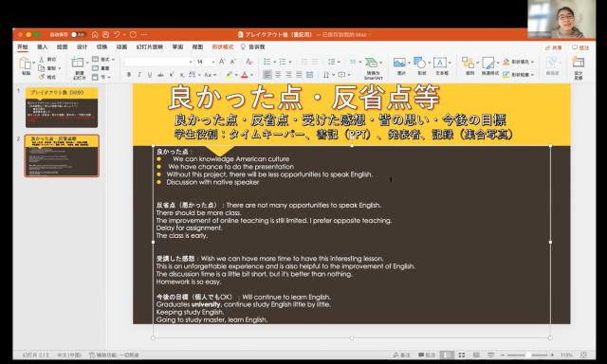Click the Share button

[553, 47]
